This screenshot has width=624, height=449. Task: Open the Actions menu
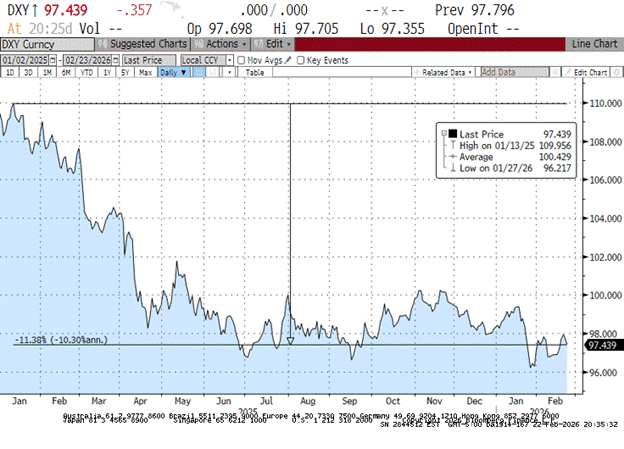221,45
